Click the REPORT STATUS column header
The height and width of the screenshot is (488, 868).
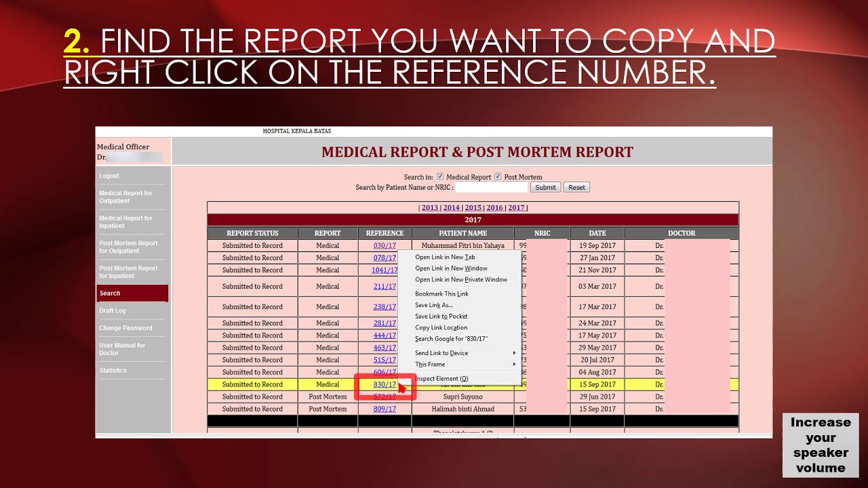click(252, 233)
